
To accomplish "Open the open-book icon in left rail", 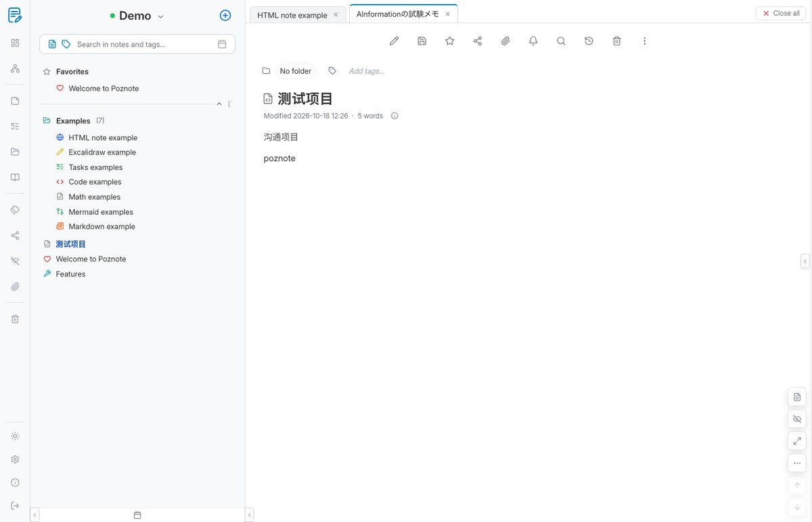I will (x=15, y=177).
